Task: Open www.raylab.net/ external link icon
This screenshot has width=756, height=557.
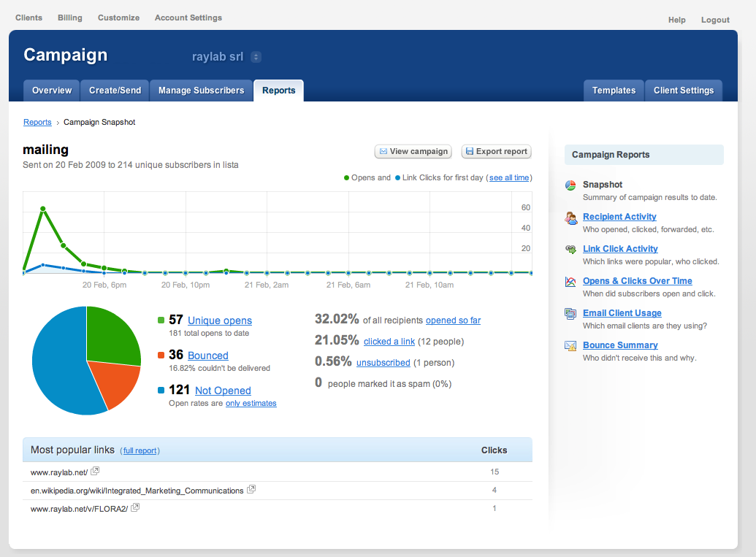Action: pyautogui.click(x=95, y=472)
